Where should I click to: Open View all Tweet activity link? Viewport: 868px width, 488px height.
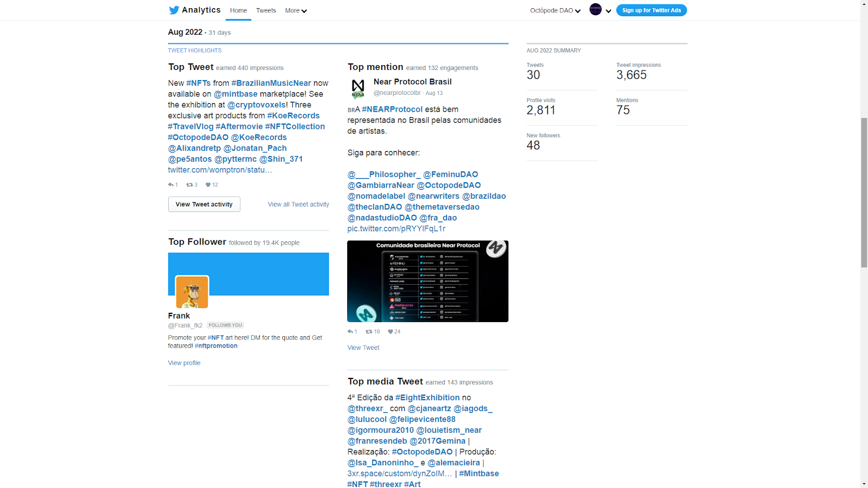point(298,204)
